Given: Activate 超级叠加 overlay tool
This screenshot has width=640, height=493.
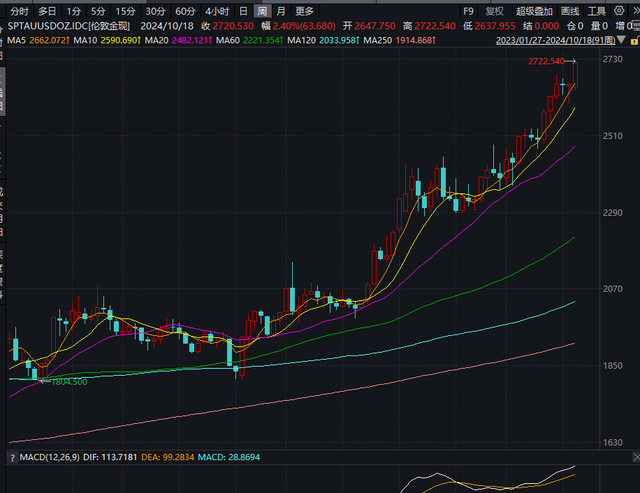Looking at the screenshot, I should pyautogui.click(x=534, y=11).
